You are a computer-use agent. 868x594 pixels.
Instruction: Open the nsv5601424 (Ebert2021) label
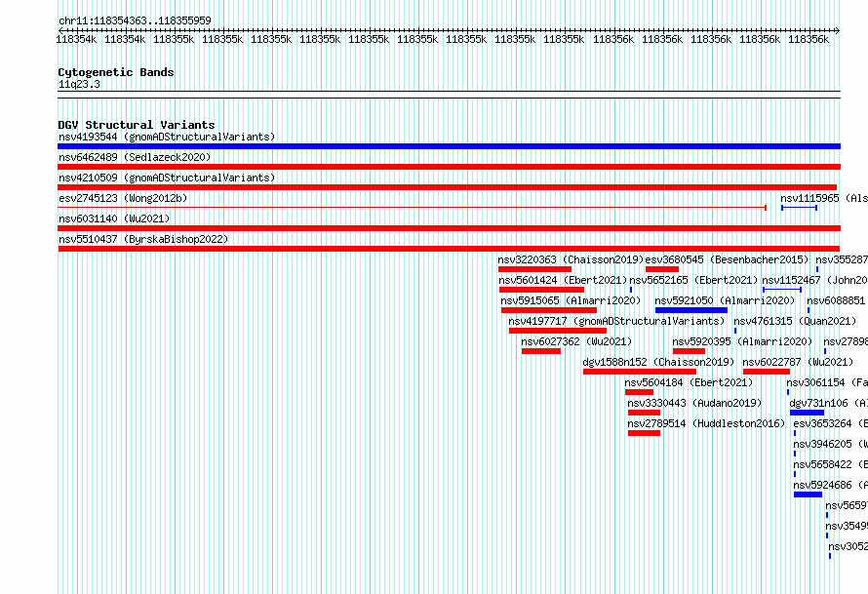click(x=563, y=280)
